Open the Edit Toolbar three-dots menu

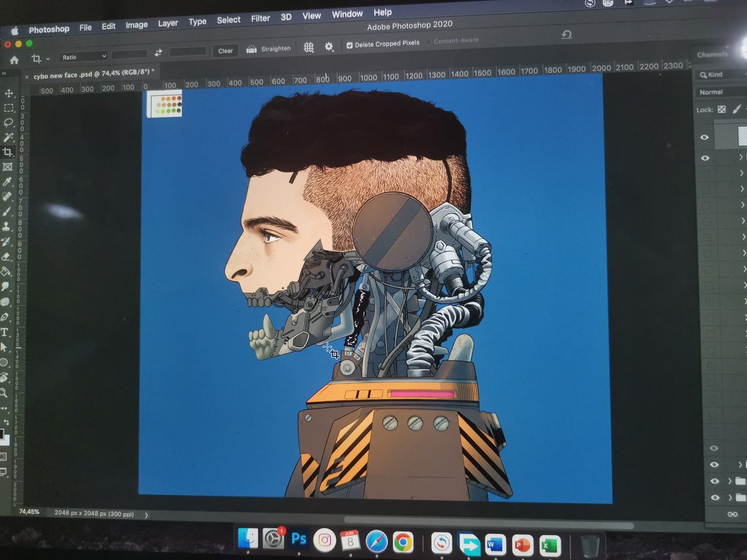pyautogui.click(x=4, y=408)
